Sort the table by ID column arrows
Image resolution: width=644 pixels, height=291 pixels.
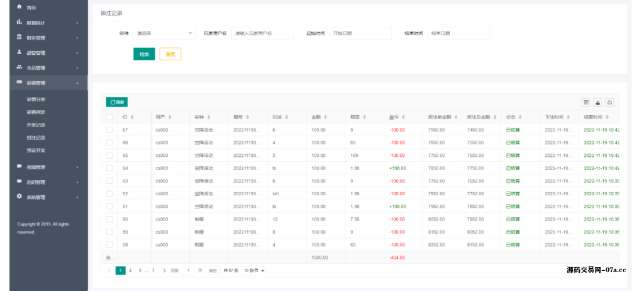(x=132, y=117)
